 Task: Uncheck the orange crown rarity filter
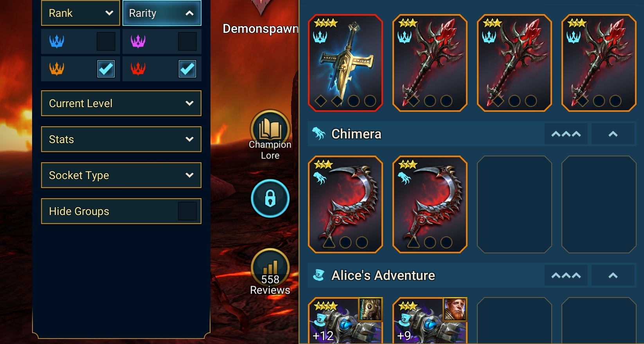[106, 69]
